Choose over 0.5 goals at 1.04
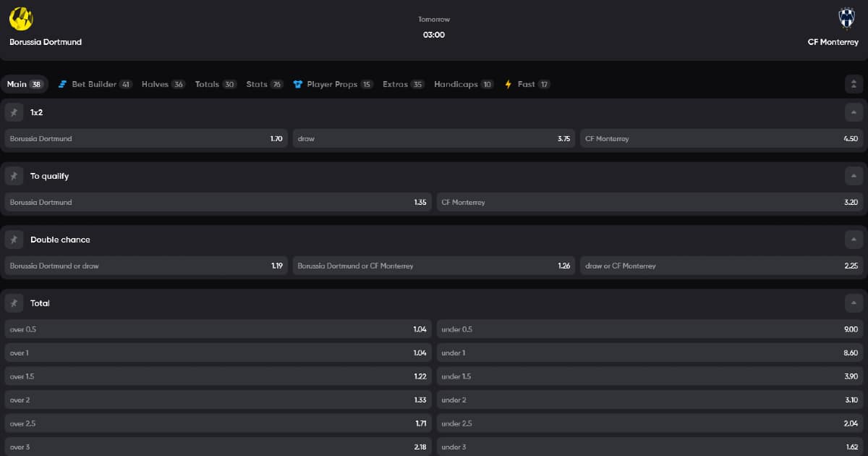The height and width of the screenshot is (456, 868). [218, 329]
